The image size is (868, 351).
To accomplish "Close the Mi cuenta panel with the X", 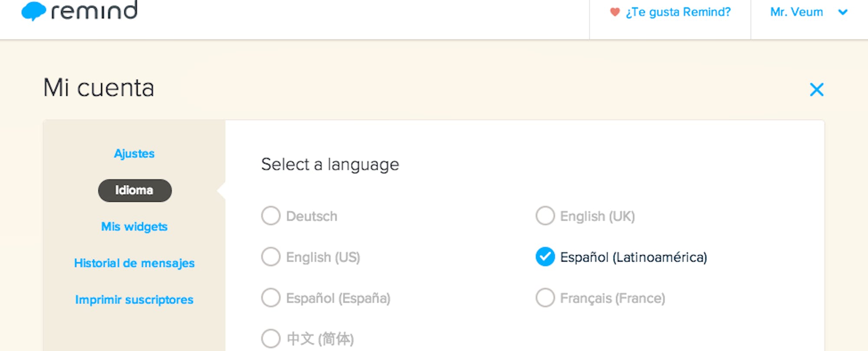I will [x=816, y=90].
